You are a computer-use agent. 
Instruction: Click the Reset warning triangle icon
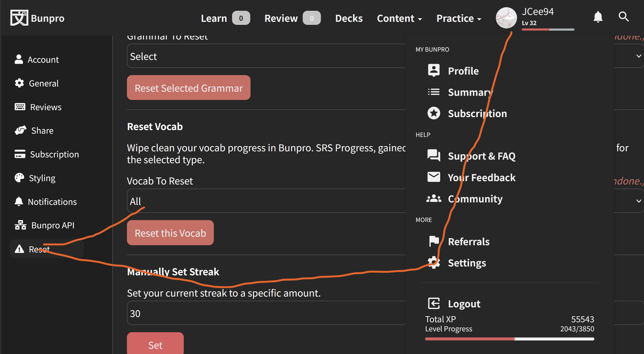[x=19, y=249]
